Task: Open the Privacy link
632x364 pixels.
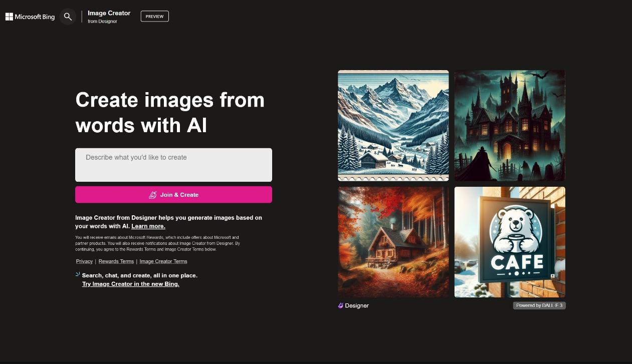Action: tap(84, 261)
